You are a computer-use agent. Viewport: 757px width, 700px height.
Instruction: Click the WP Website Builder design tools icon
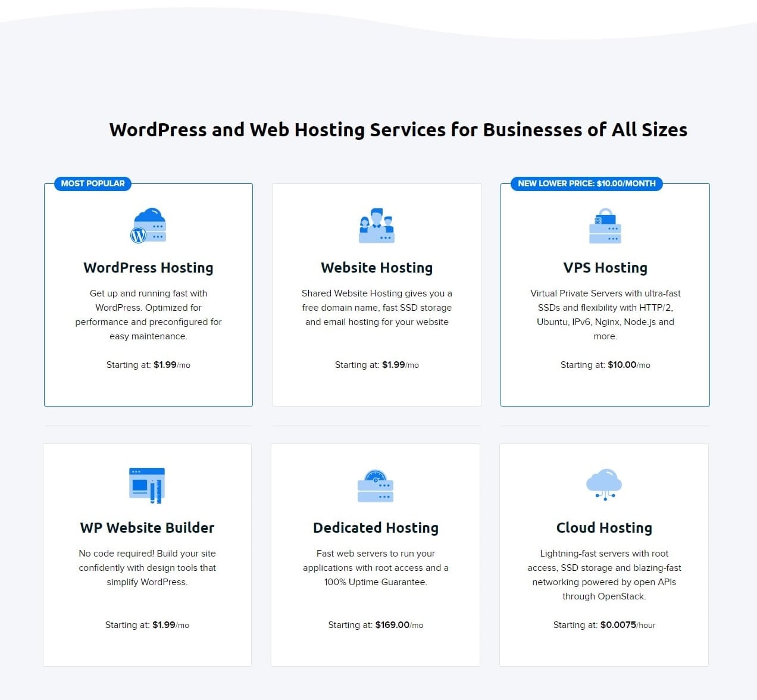(x=147, y=485)
